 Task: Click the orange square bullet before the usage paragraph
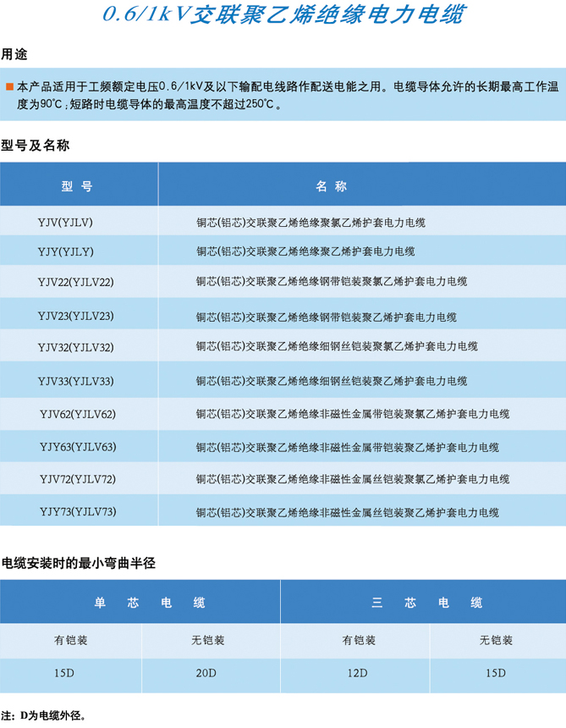[x=9, y=87]
